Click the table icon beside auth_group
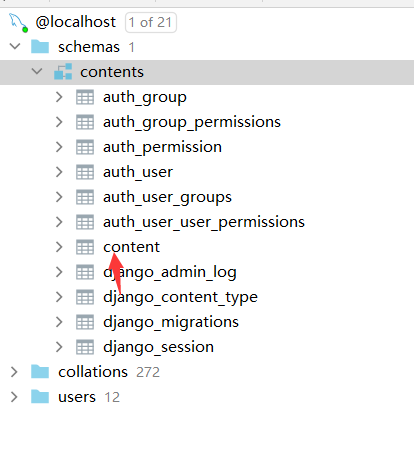Viewport: 414px width, 449px height. click(85, 97)
